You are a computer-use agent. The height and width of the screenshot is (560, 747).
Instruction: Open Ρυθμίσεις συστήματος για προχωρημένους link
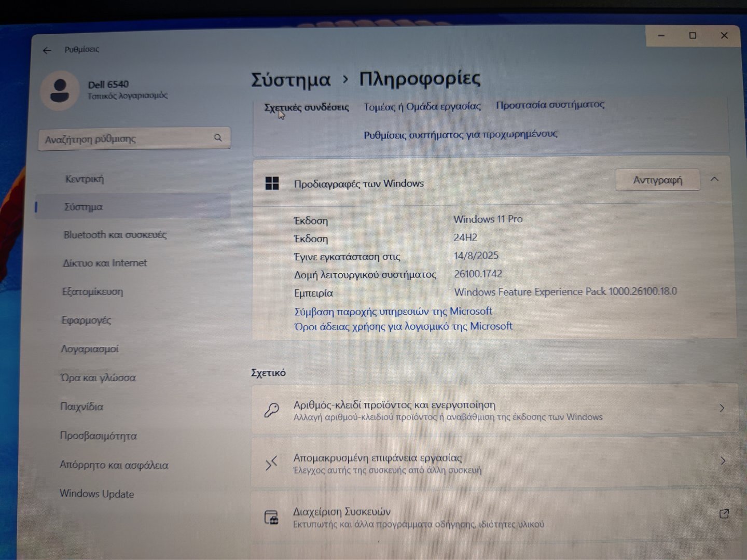[x=460, y=134]
